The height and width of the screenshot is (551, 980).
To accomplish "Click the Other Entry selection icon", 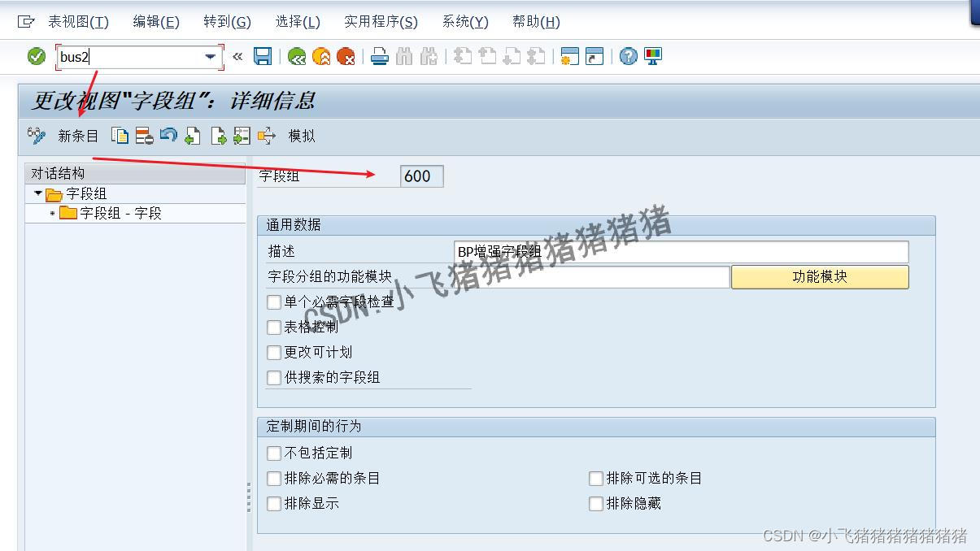I will tap(242, 136).
